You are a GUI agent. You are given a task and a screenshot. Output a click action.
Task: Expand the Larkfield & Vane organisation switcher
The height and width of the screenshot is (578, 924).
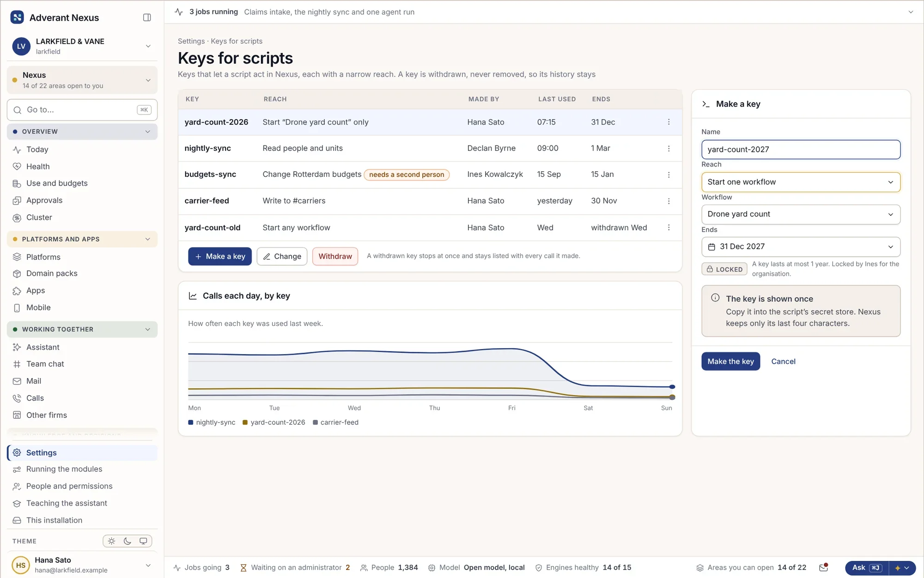click(148, 46)
